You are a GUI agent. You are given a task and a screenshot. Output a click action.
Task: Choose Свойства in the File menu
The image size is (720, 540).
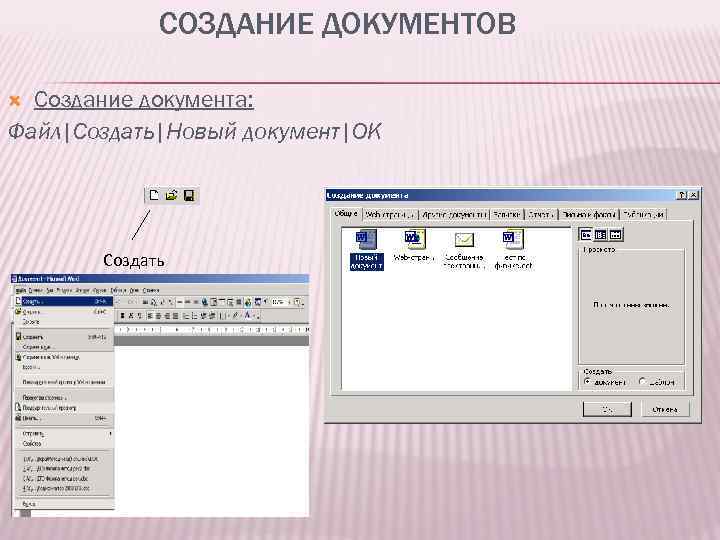(x=64, y=444)
